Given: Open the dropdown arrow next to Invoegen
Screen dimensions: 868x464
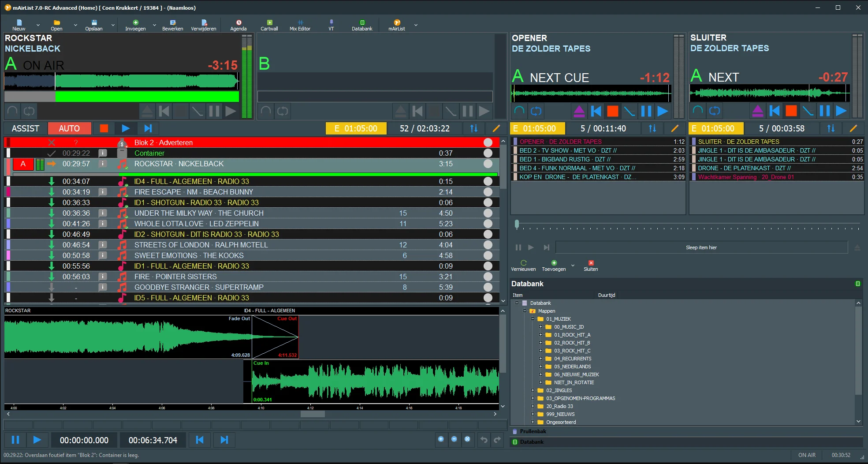Looking at the screenshot, I should pyautogui.click(x=154, y=26).
